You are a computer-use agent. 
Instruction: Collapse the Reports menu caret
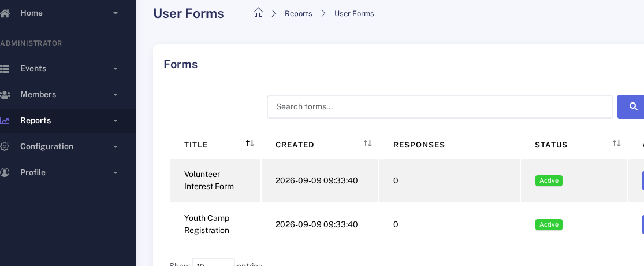[116, 120]
